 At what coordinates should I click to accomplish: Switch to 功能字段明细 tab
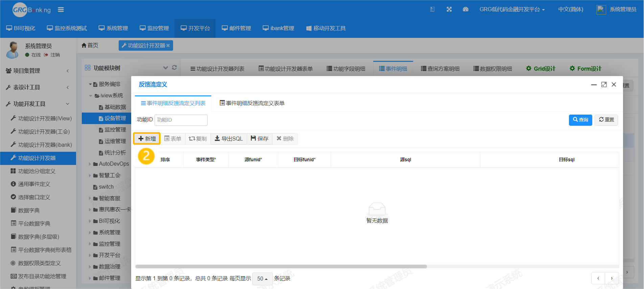[x=346, y=69]
